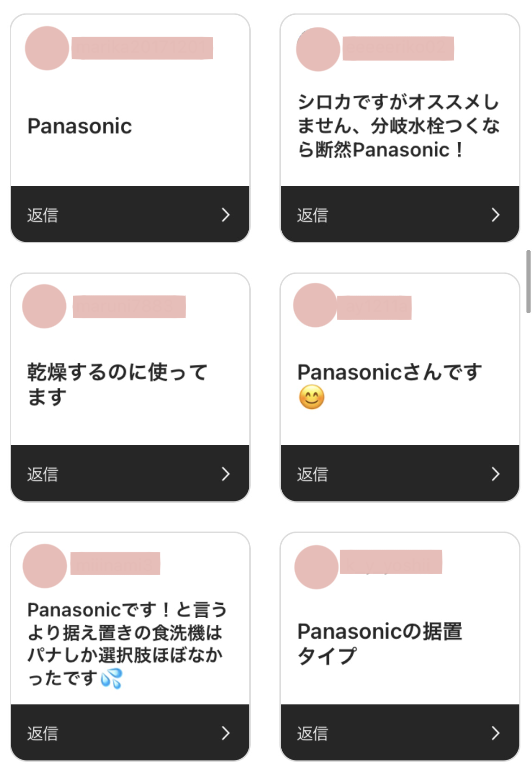Click the smiling emoji in Panasonicさんです response
The image size is (532, 773).
pyautogui.click(x=311, y=397)
